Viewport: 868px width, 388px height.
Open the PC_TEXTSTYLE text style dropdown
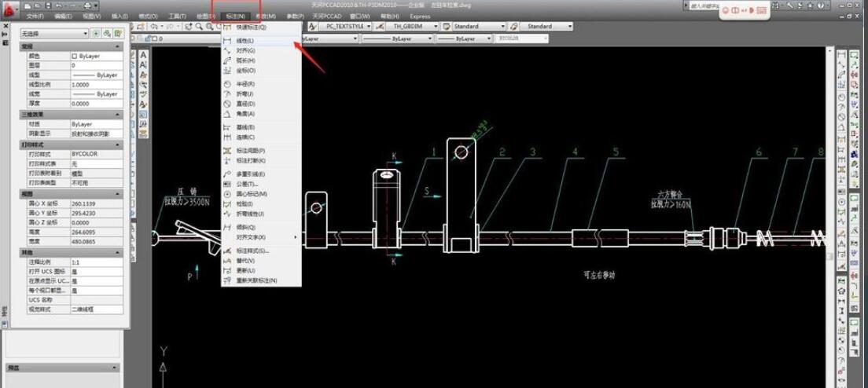[346, 26]
